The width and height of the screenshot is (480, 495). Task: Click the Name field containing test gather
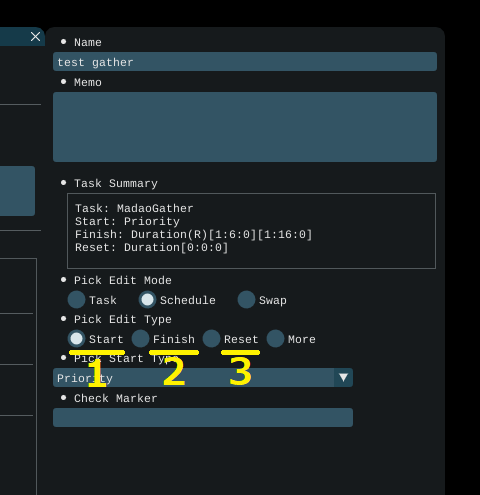click(245, 61)
